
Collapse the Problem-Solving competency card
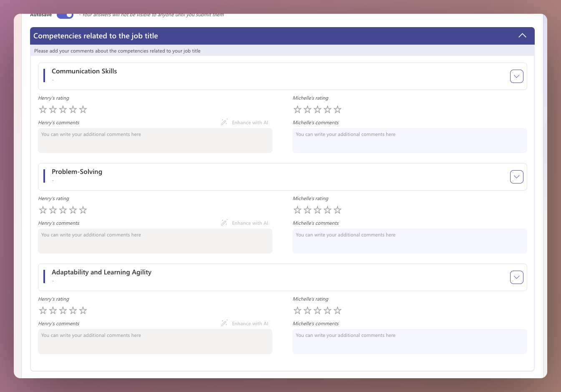(x=516, y=176)
